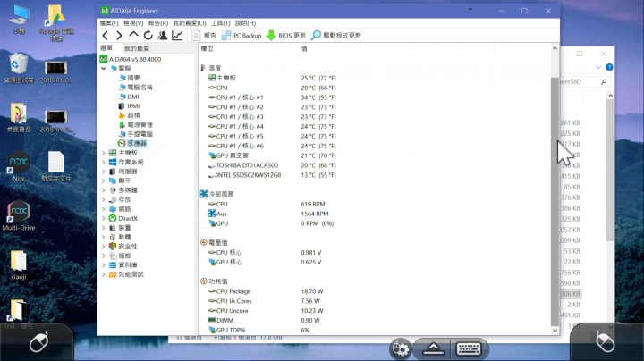Click the on-screen keyboard icon
The image size is (644, 361).
[x=469, y=348]
